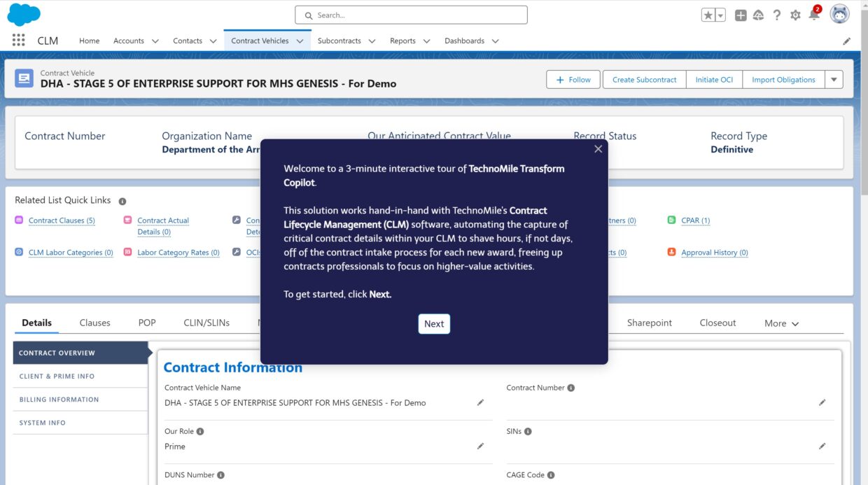This screenshot has height=485, width=868.
Task: Open the Global Actions plus icon
Action: tap(741, 15)
